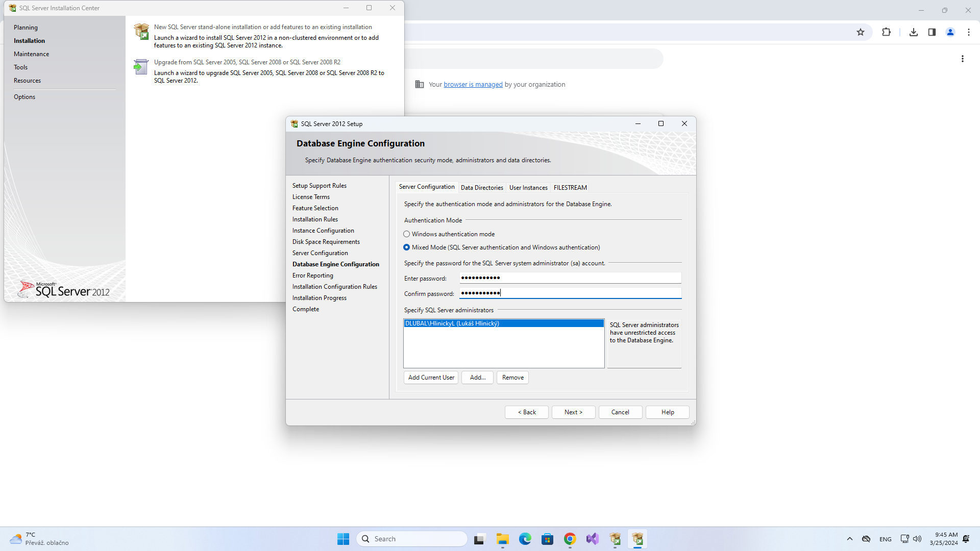Switch to Server Configuration tab
The width and height of the screenshot is (980, 551).
(427, 187)
